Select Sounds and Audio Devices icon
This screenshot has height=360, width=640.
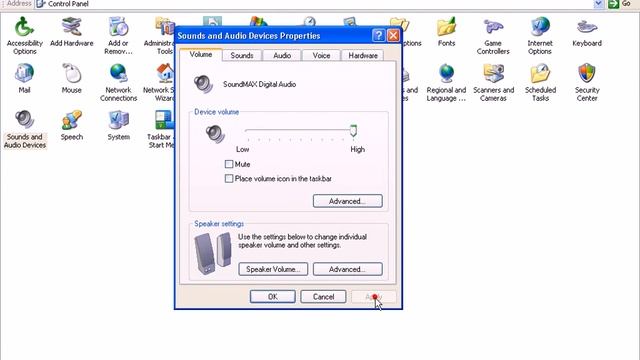[x=24, y=129]
